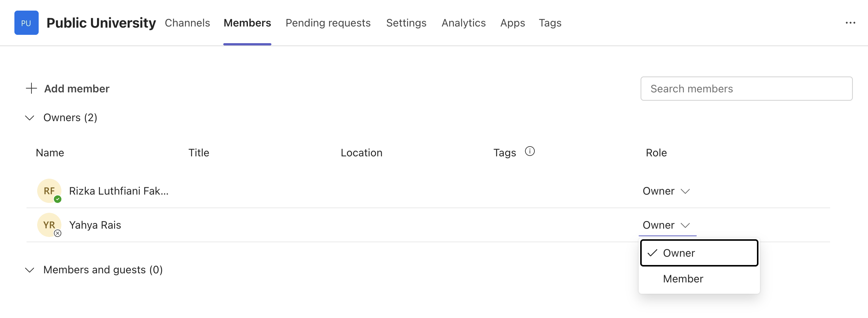Collapse the Members and guests section
The width and height of the screenshot is (868, 318).
pyautogui.click(x=30, y=270)
